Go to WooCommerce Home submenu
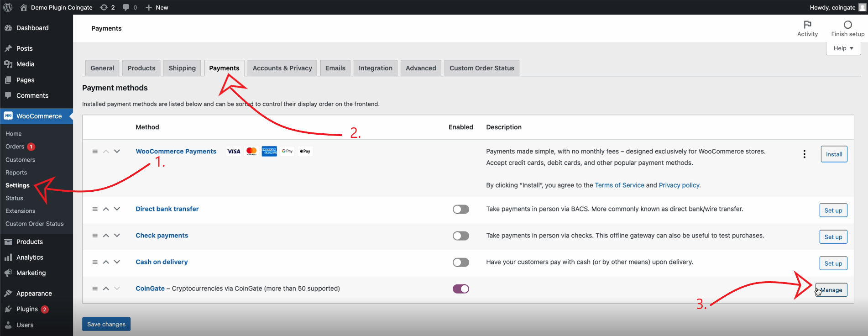 14,134
